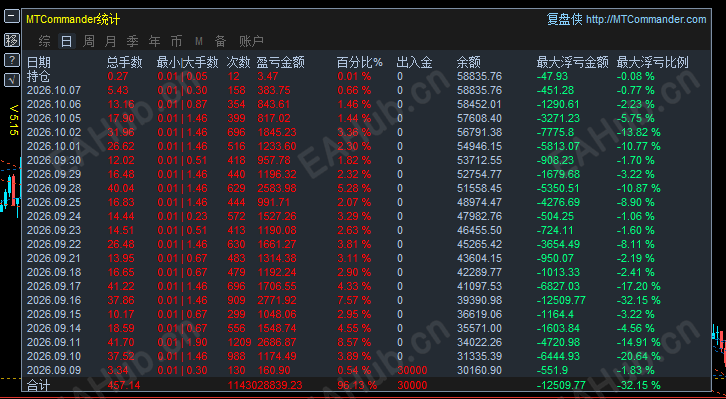This screenshot has width=726, height=399.
Task: Open help with the question mark icon
Action: [x=12, y=60]
